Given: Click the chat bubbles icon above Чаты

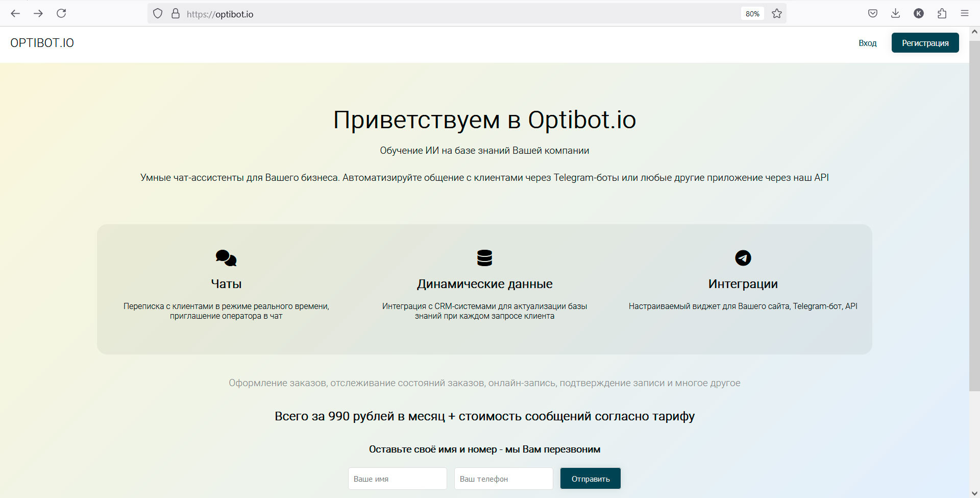Looking at the screenshot, I should tap(226, 258).
